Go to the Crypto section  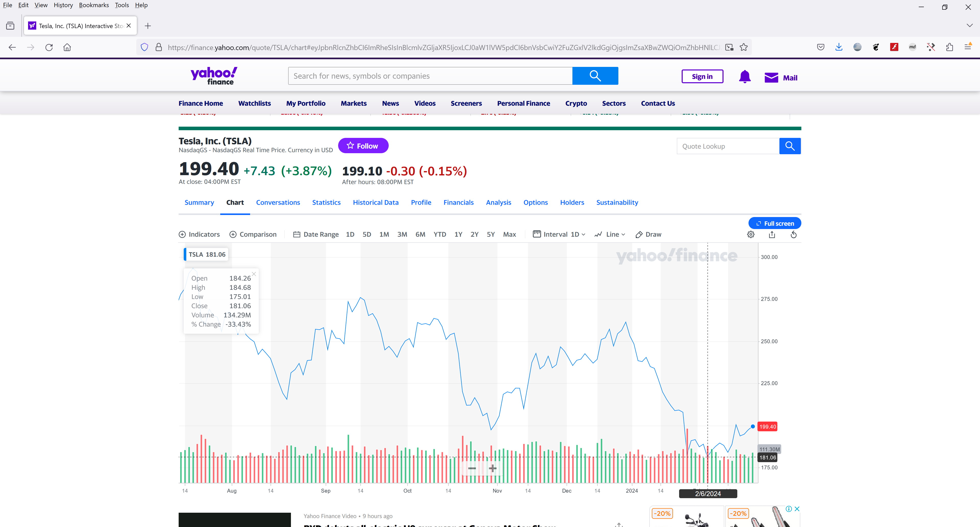(576, 103)
